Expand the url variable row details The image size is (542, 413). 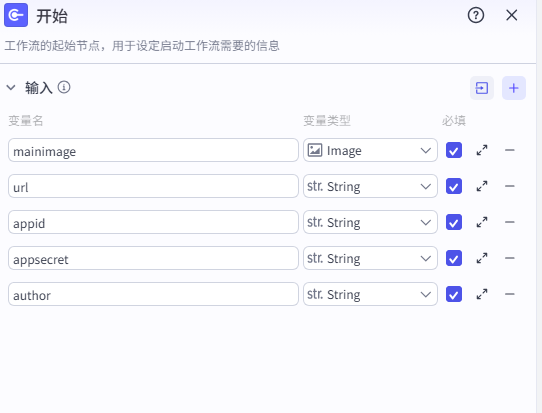[x=482, y=186]
